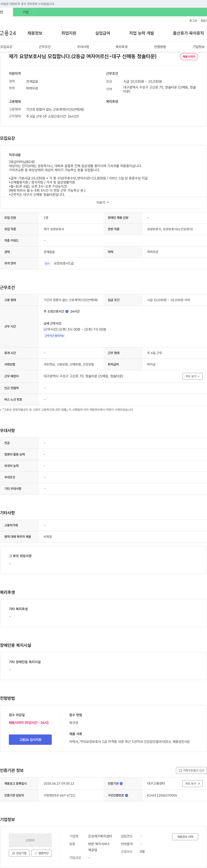This screenshot has width=207, height=868.
Task: Expand job description with 더보기
Action: click(x=103, y=202)
